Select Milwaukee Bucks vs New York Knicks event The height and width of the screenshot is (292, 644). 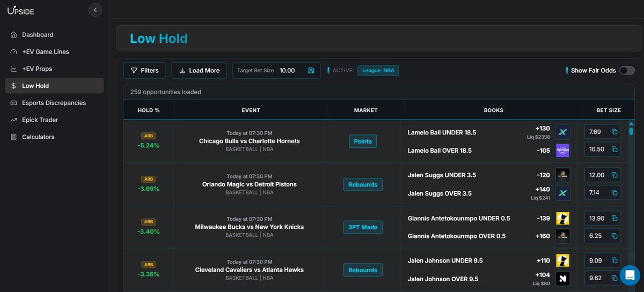[x=249, y=227]
